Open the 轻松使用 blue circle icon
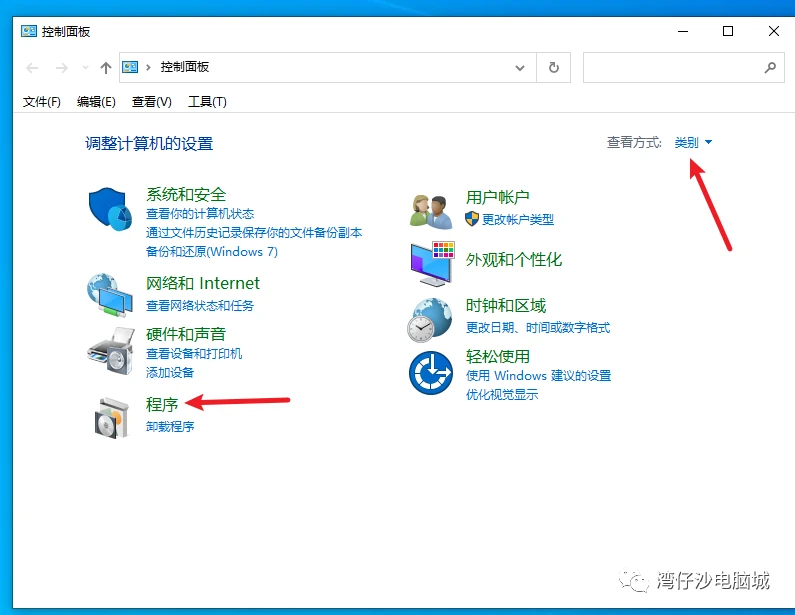Screen dimensions: 795x615 431,373
